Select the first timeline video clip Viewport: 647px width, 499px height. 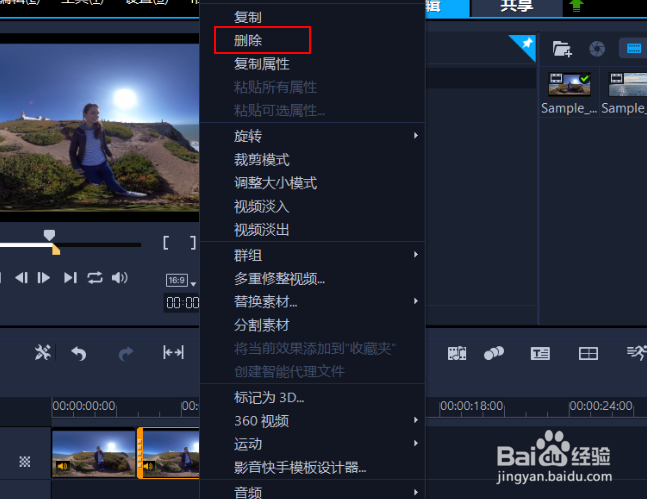tap(94, 454)
